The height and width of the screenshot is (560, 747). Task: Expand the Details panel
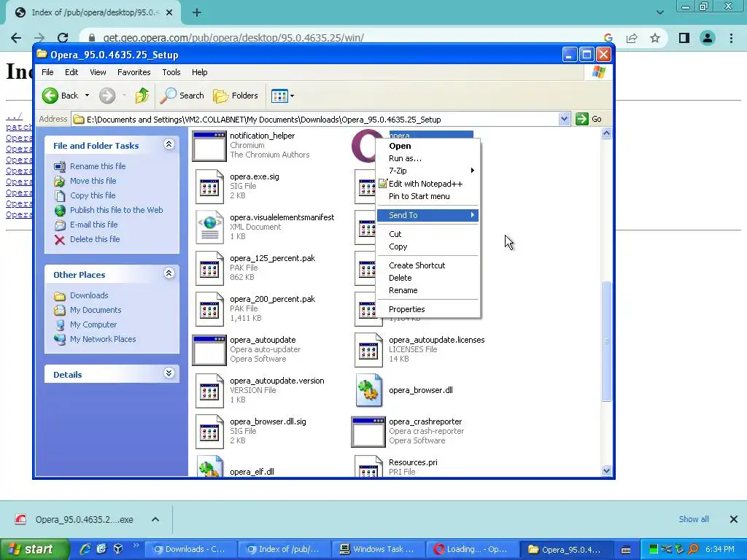pos(169,373)
